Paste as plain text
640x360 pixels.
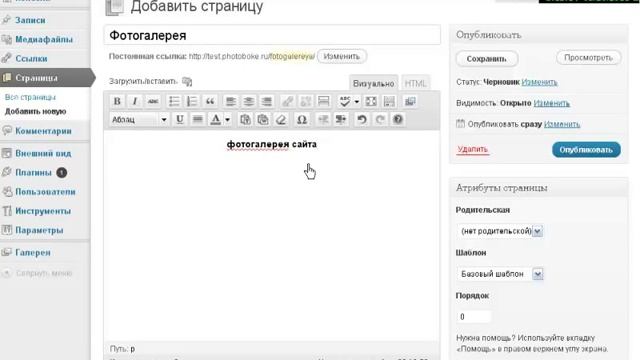click(245, 120)
